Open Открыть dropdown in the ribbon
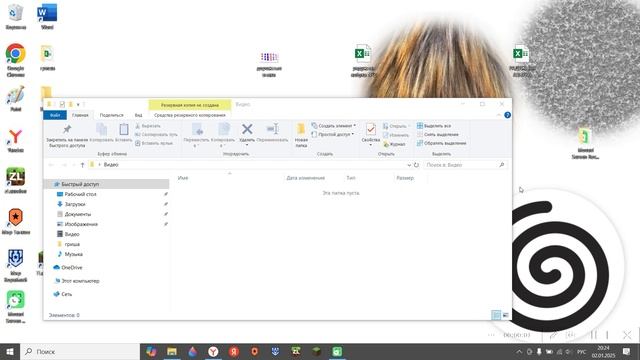 click(397, 126)
